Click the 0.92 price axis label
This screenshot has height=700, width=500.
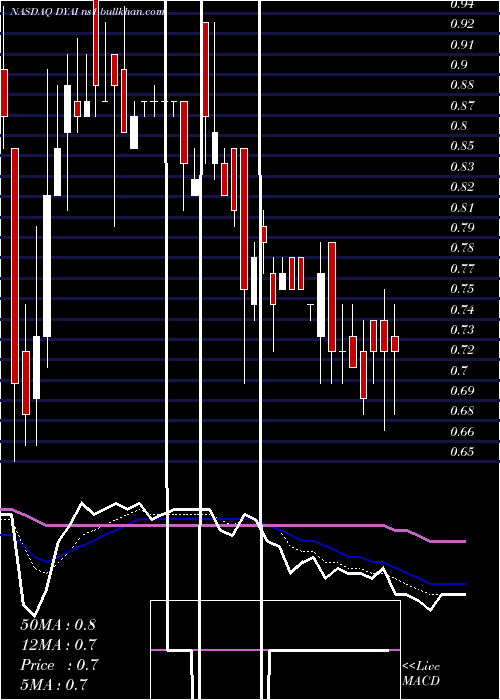coord(462,24)
